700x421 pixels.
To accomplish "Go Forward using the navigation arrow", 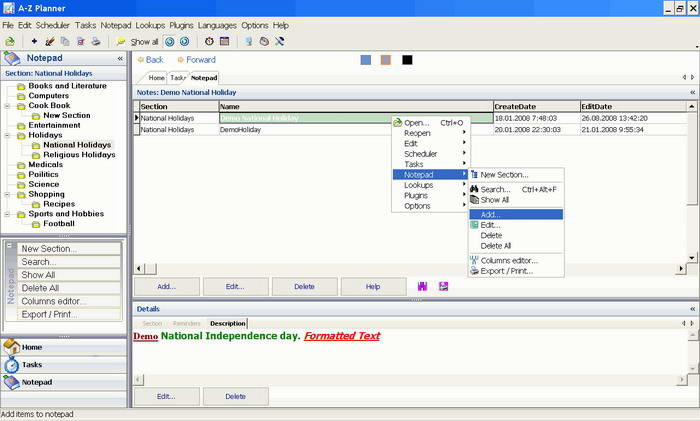I will click(x=196, y=60).
